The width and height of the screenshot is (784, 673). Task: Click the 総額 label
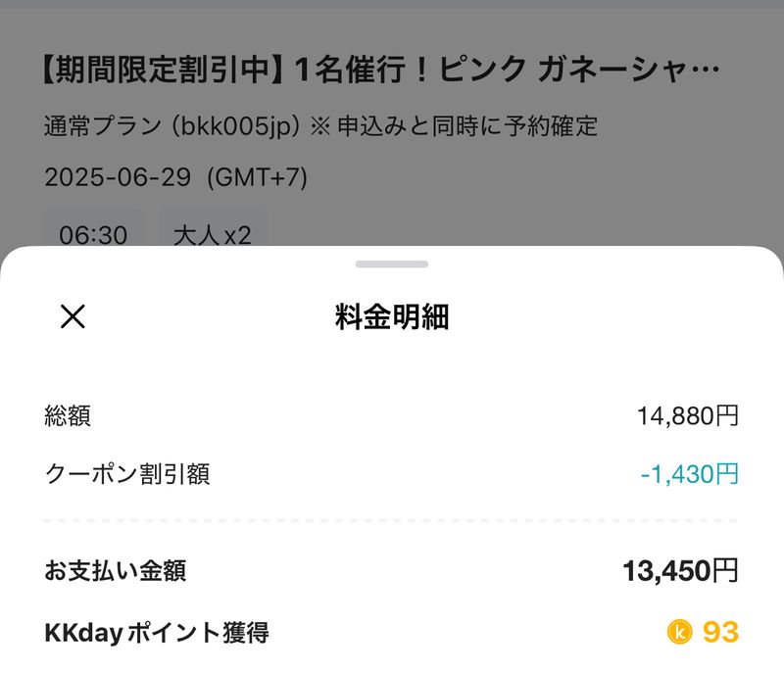[68, 415]
